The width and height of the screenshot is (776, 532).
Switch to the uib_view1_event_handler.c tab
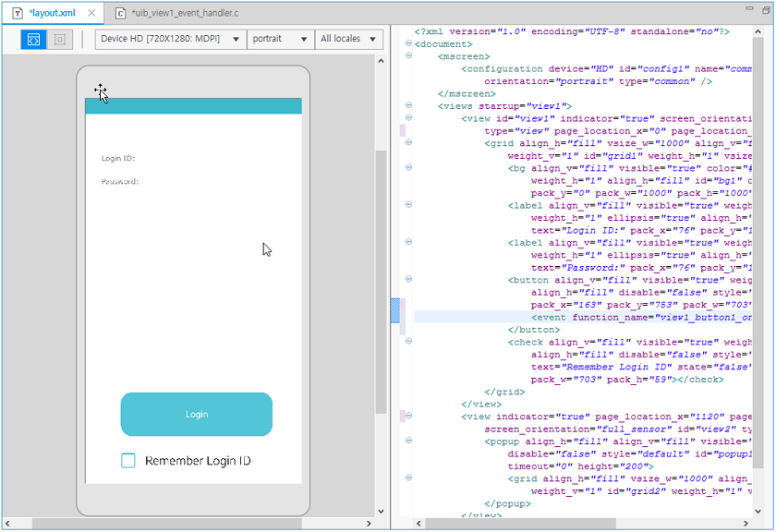click(x=186, y=14)
